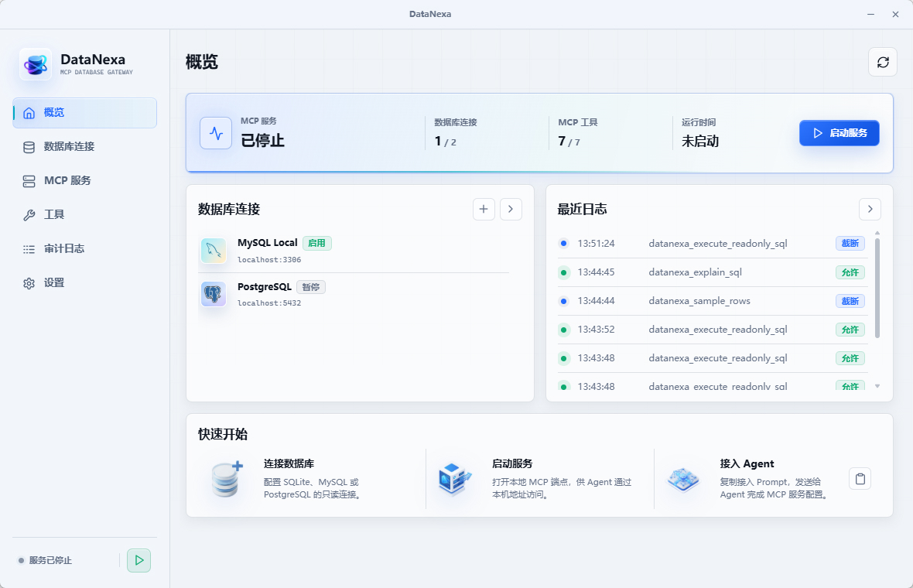The height and width of the screenshot is (588, 913).
Task: Click the 运行时间 未启动 value
Action: tap(700, 142)
